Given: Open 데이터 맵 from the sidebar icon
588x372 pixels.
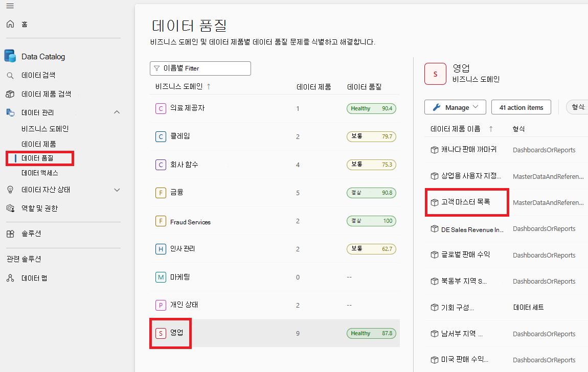Looking at the screenshot, I should tap(10, 278).
